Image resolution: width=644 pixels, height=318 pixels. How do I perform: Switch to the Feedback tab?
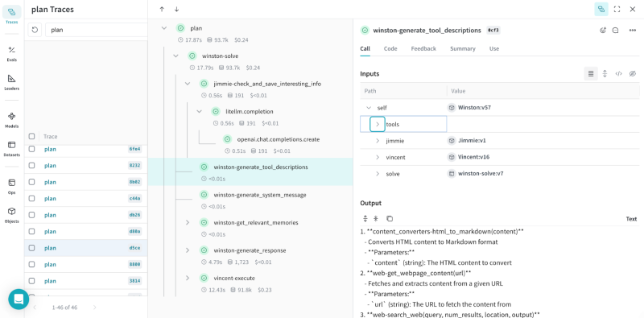(x=423, y=48)
